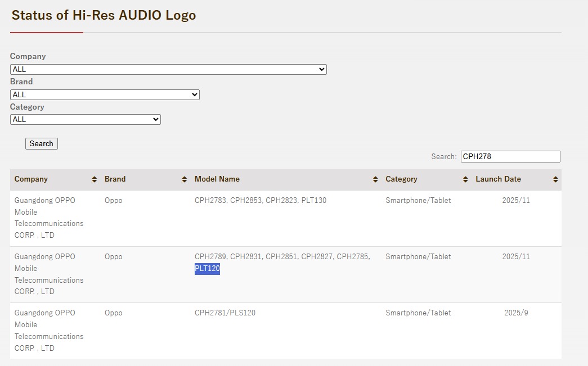The height and width of the screenshot is (366, 588).
Task: Click the Category header label in table
Action: tap(401, 179)
